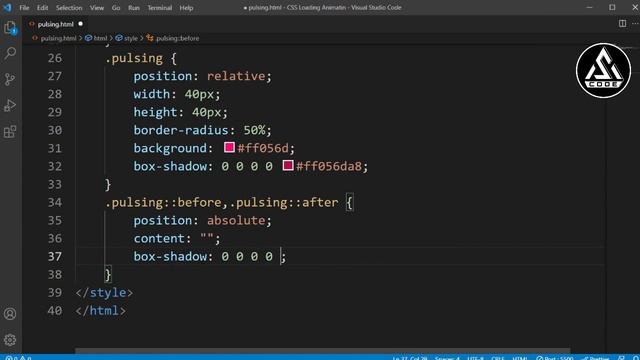Viewport: 640px width, 360px height.
Task: Open the File menu
Action: coord(24,7)
